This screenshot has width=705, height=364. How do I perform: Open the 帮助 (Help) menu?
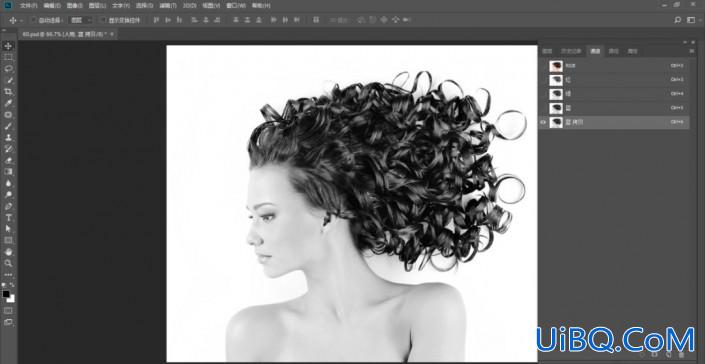(x=261, y=6)
